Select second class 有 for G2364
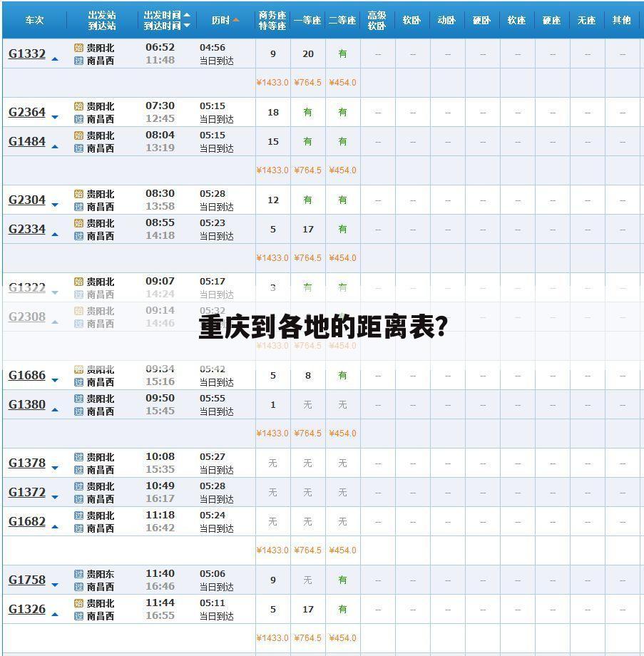Image resolution: width=644 pixels, height=656 pixels. (343, 112)
